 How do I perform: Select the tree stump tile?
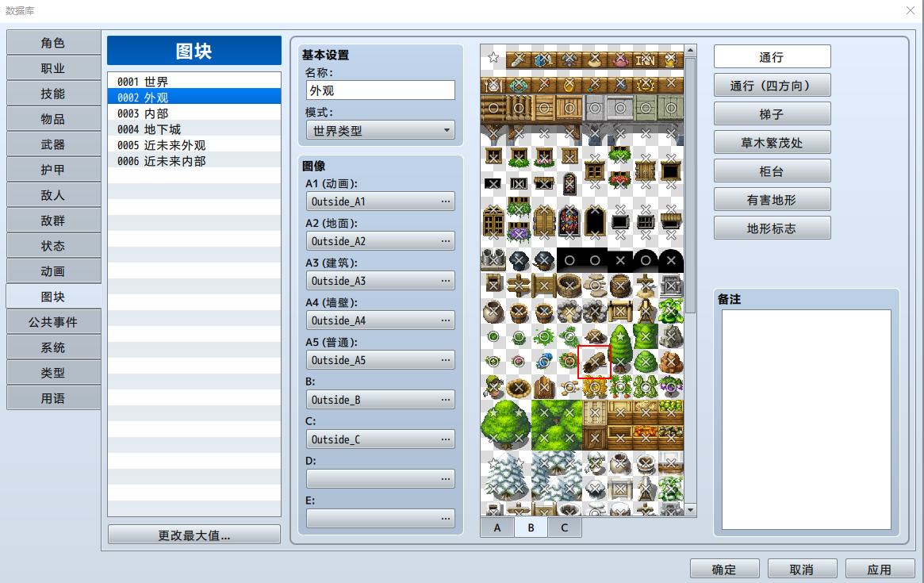tap(596, 337)
